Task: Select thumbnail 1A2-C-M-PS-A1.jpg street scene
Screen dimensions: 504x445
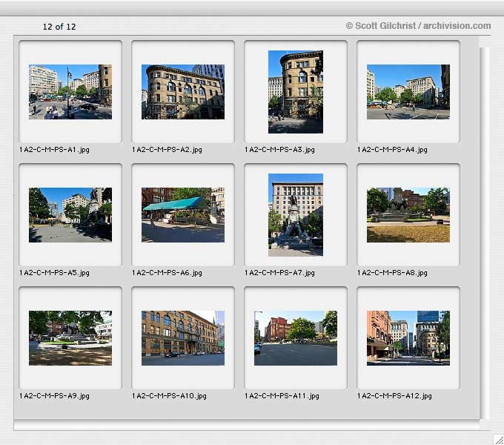Action: [70, 92]
